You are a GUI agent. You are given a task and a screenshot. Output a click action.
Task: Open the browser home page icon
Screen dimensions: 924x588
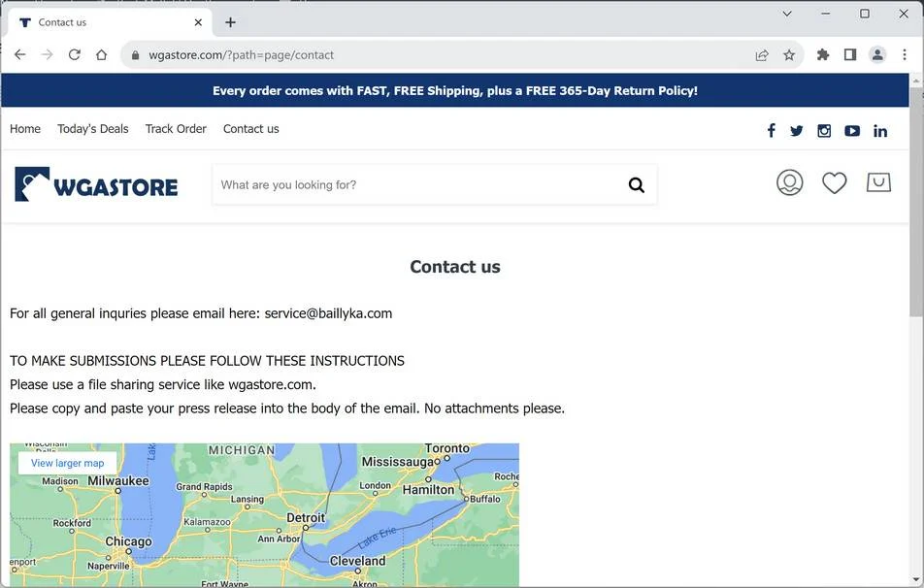coord(101,54)
